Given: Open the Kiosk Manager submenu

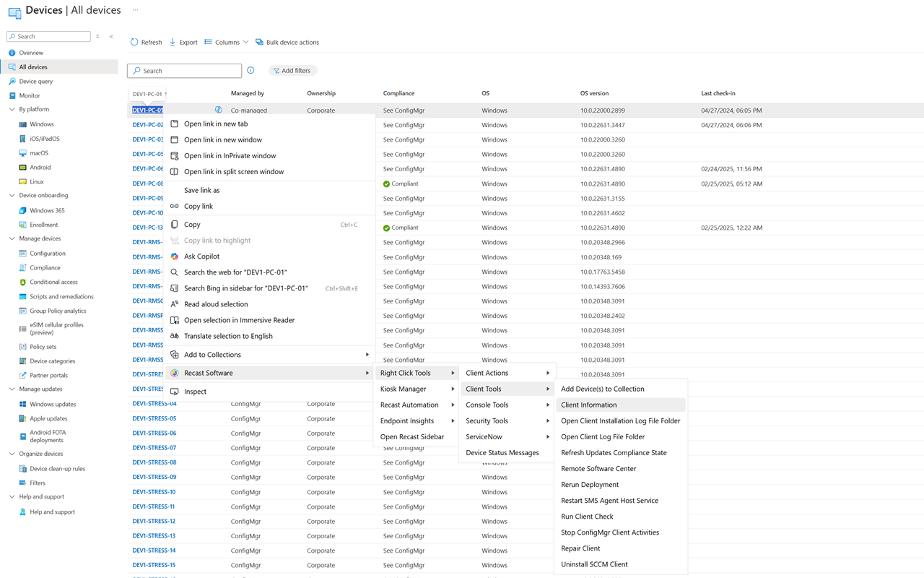Looking at the screenshot, I should 417,389.
